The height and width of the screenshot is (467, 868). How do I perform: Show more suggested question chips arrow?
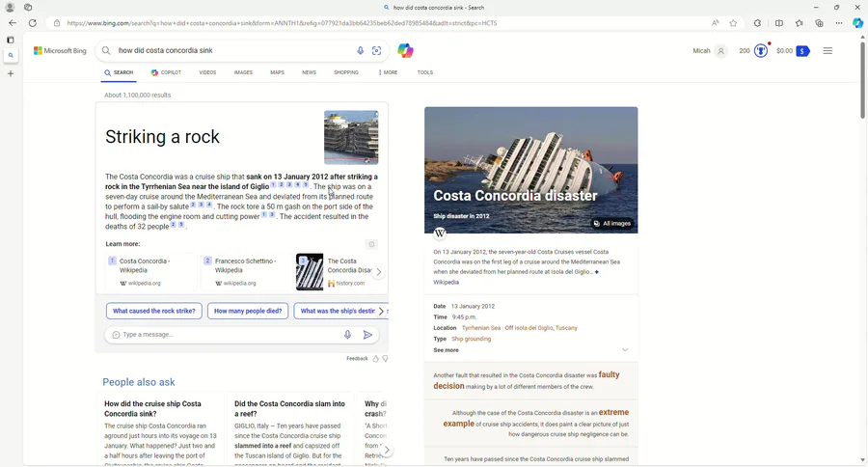point(381,311)
